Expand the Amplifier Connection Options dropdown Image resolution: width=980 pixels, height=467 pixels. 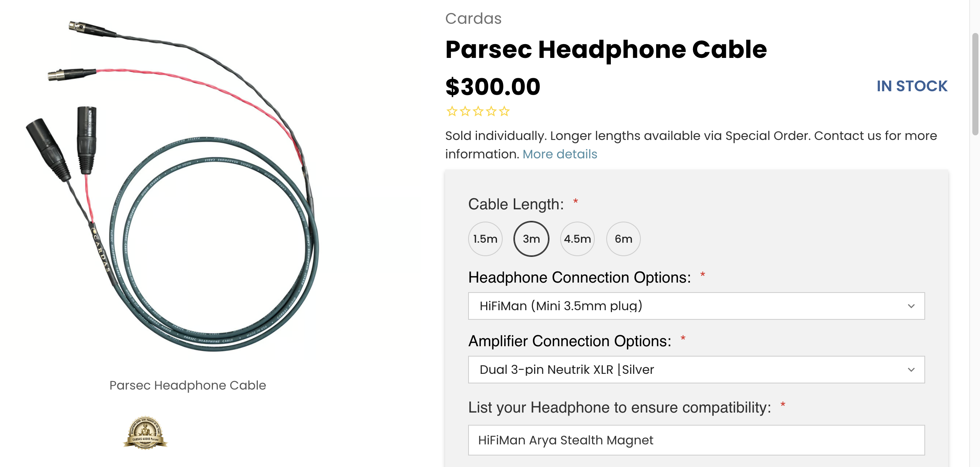pos(696,370)
